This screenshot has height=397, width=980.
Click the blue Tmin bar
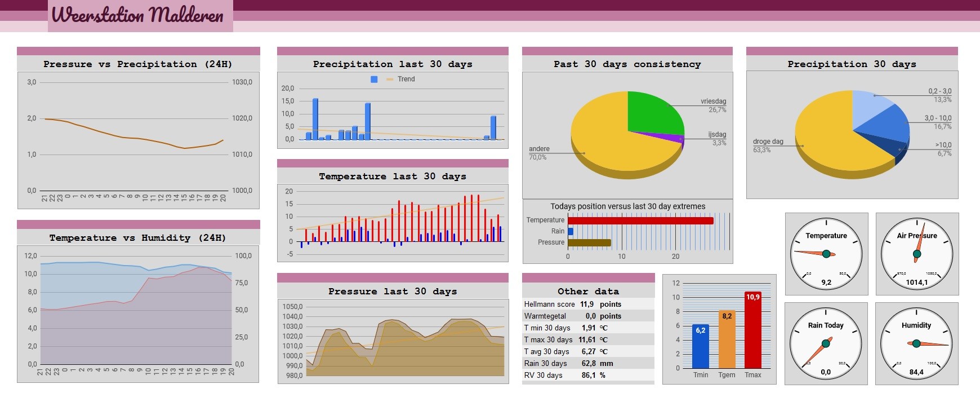click(701, 346)
